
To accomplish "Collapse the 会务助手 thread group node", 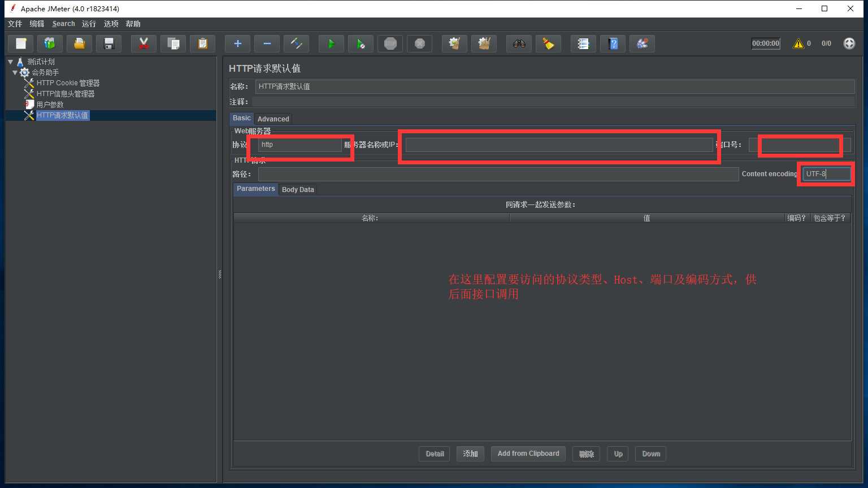I will (x=15, y=72).
